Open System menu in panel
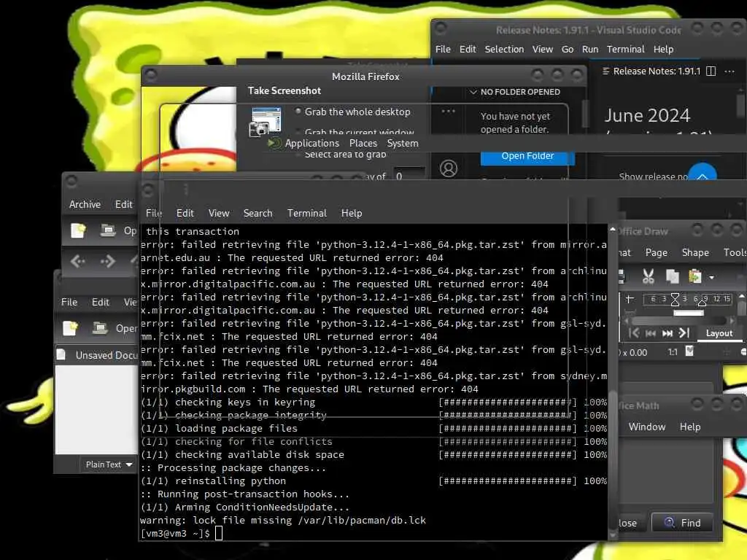 click(403, 143)
